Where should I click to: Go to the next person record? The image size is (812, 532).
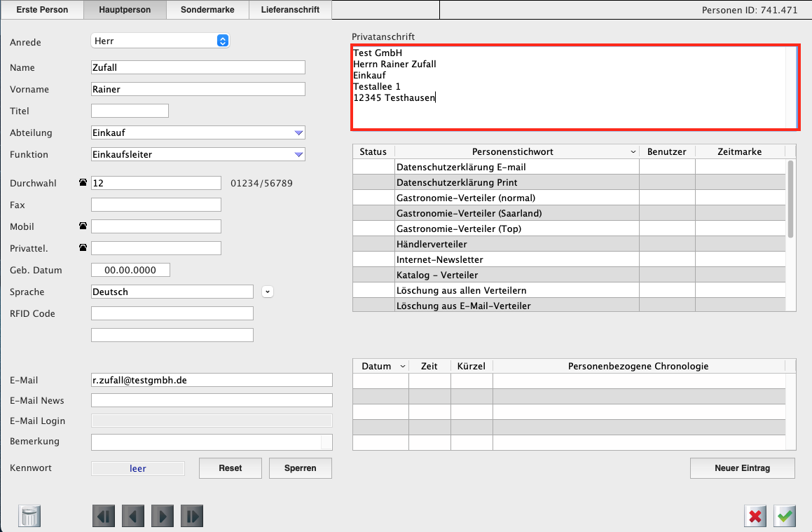163,517
